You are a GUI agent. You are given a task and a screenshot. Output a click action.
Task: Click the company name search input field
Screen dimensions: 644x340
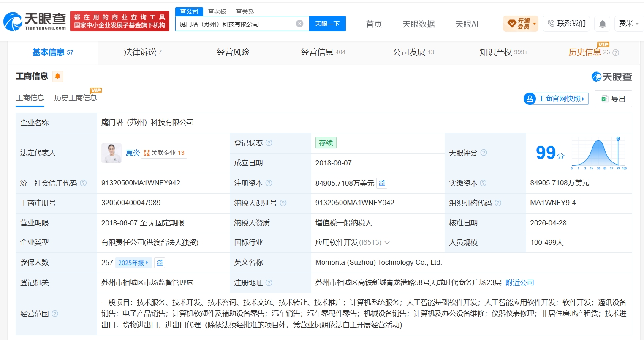coord(236,24)
